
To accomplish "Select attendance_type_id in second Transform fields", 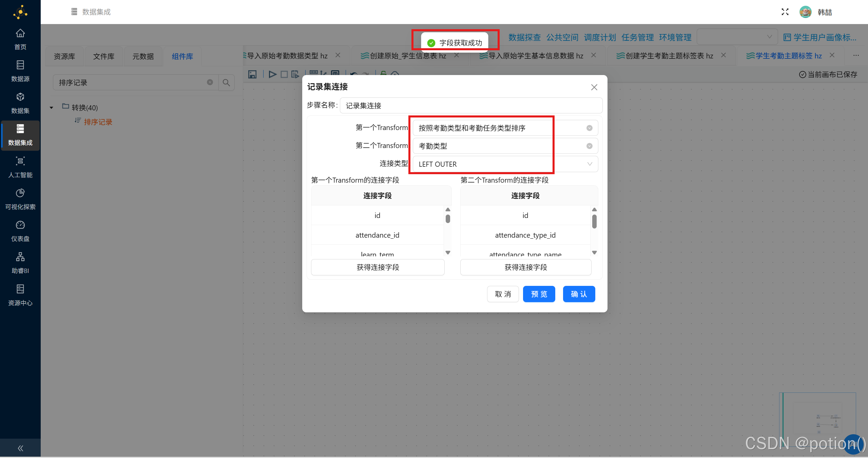I will [525, 235].
